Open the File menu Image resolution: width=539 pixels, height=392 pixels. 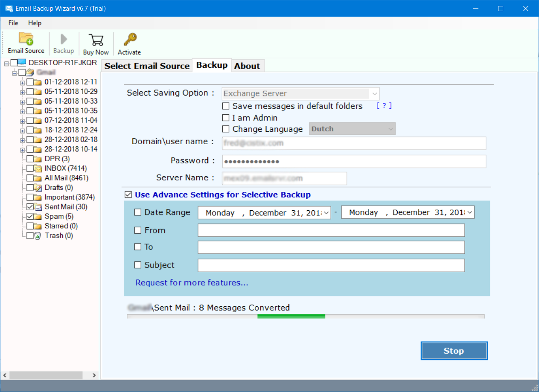coord(13,23)
